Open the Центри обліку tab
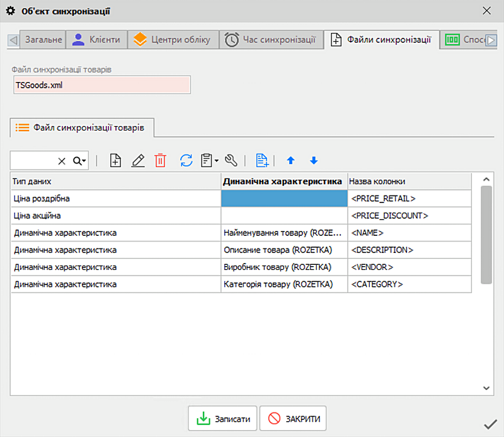Screen dimensions: 504x437 pyautogui.click(x=173, y=40)
